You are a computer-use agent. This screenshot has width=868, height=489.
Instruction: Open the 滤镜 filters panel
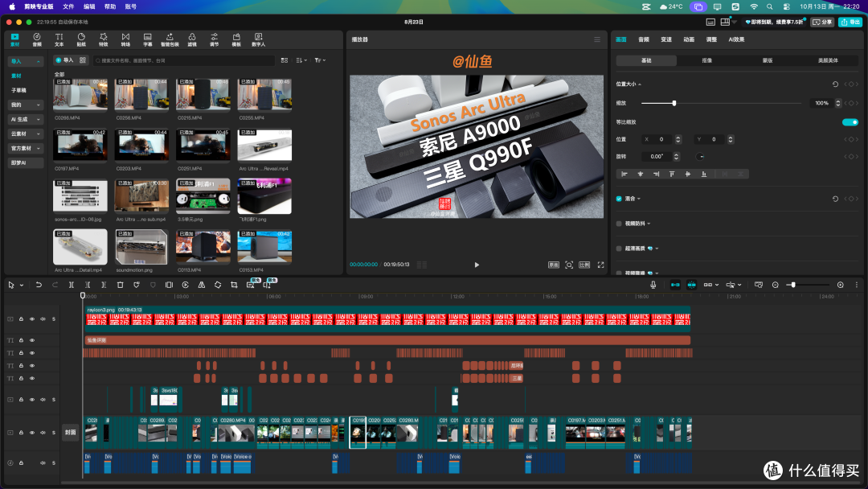(192, 39)
